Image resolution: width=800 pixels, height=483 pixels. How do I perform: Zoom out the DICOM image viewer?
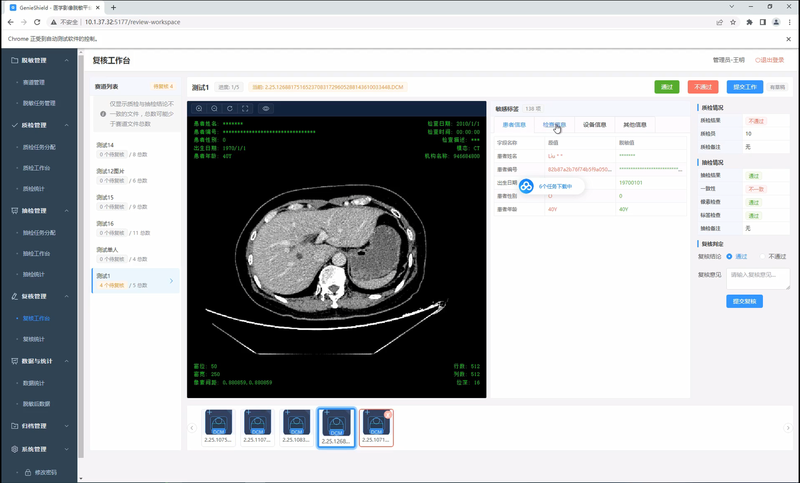tap(214, 109)
